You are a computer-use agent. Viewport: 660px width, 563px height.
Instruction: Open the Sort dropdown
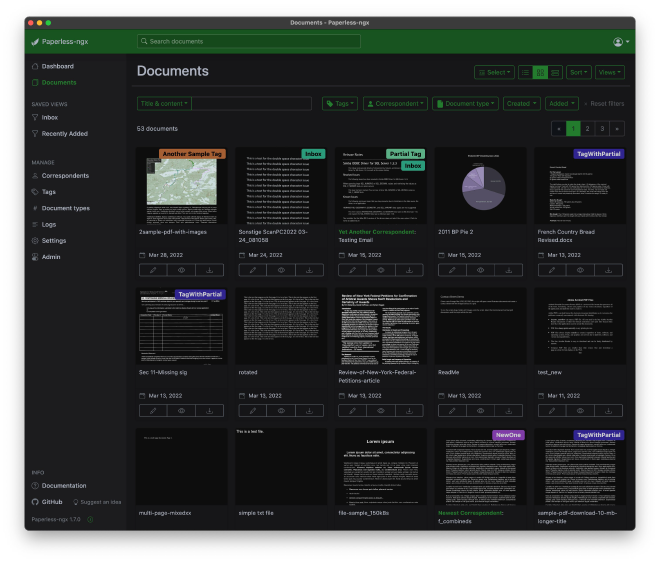pyautogui.click(x=579, y=72)
